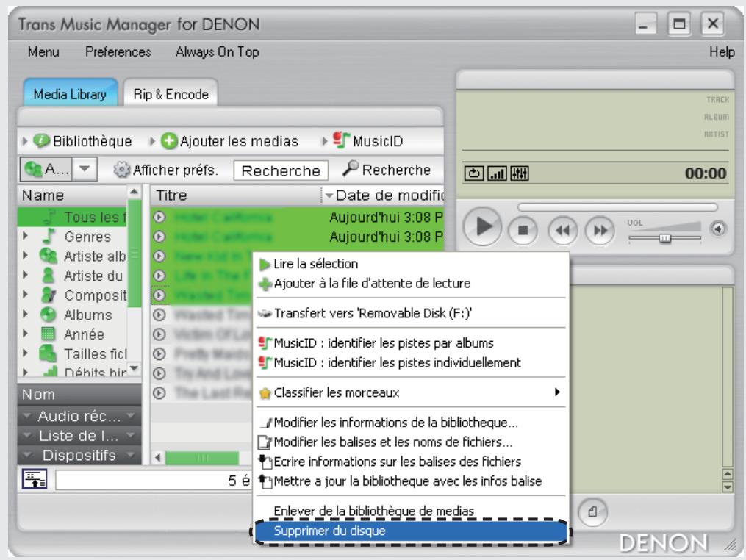Click the Rewind button
746x560 pixels.
(x=563, y=230)
